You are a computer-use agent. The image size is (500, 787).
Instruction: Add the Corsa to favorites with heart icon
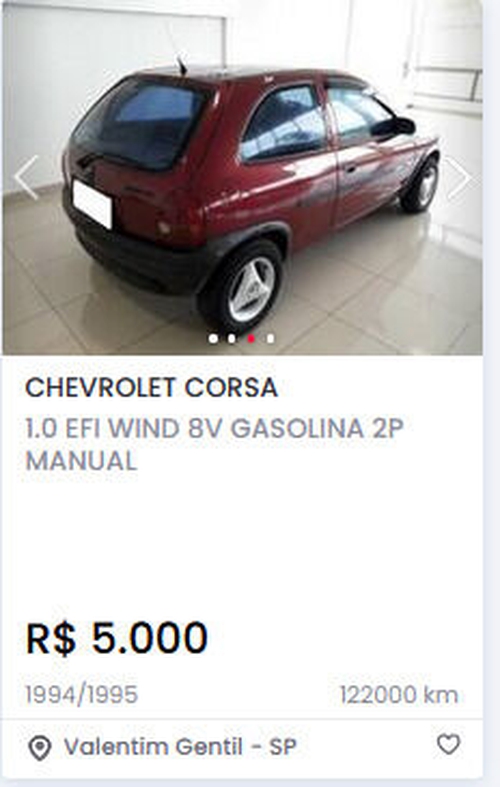tap(448, 744)
